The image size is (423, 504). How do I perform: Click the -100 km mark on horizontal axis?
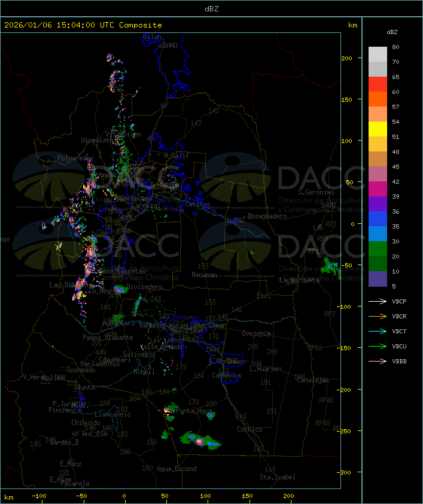tap(39, 496)
